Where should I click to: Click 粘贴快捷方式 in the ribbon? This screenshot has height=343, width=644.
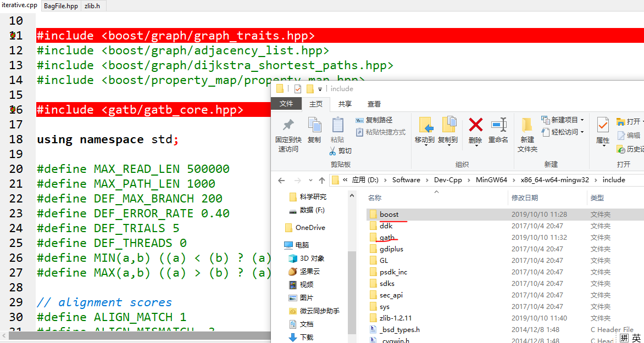pos(380,132)
